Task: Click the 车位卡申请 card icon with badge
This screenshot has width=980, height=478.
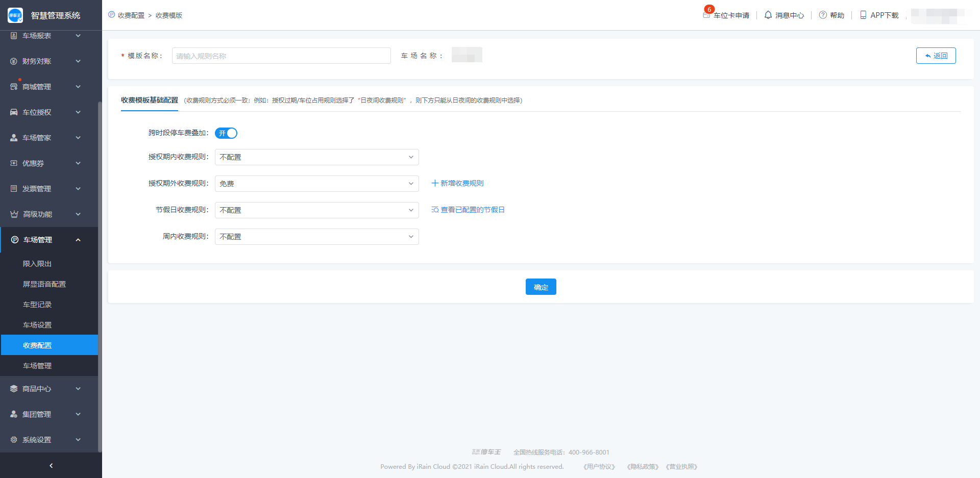Action: pos(707,14)
